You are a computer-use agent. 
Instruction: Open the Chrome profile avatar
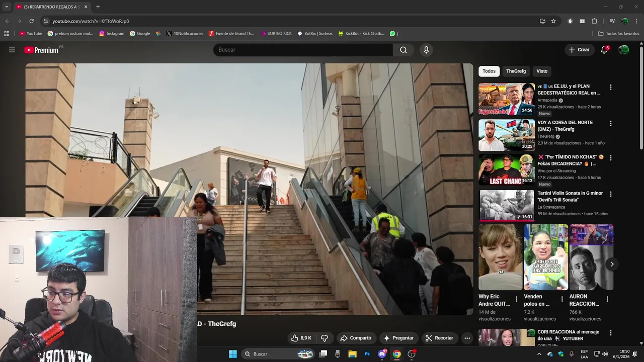point(624,21)
